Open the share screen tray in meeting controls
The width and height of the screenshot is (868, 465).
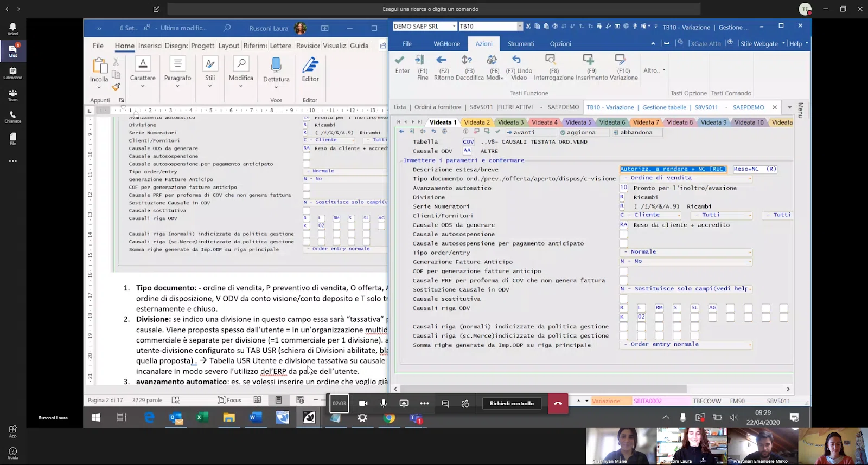(x=404, y=403)
